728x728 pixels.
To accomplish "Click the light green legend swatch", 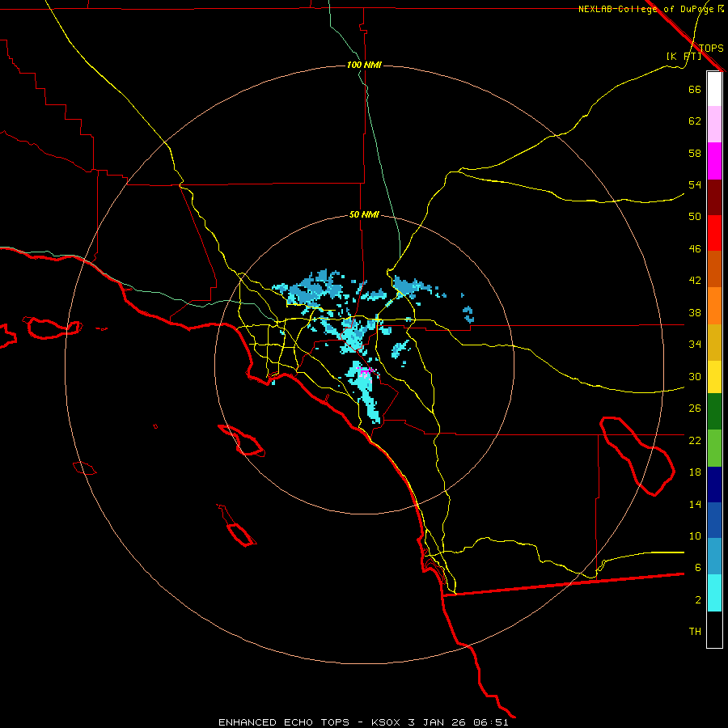I will pos(714,448).
